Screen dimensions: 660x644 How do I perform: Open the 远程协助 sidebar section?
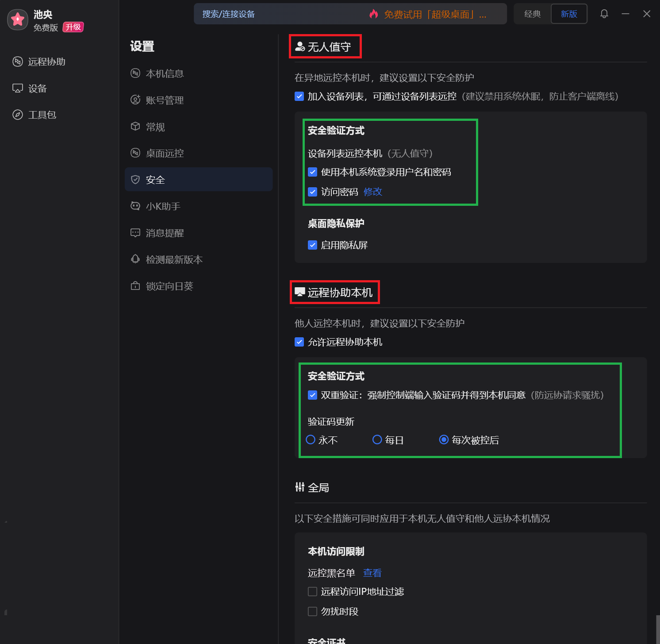(x=44, y=62)
